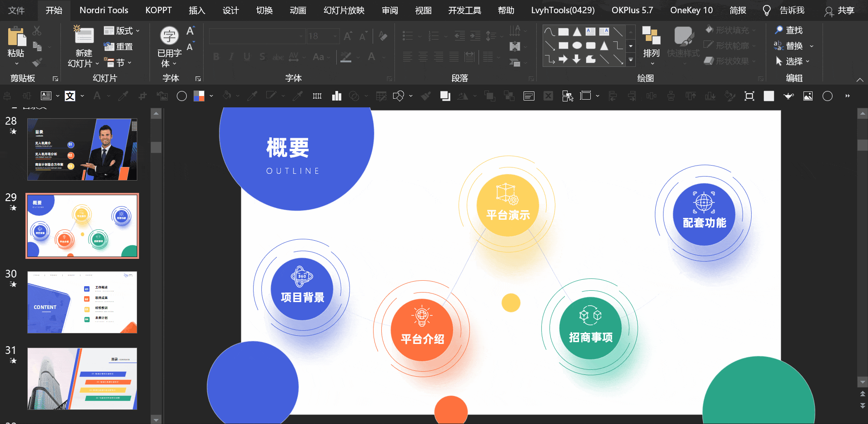Expand more quick toolbar commands arrow
The width and height of the screenshot is (868, 424).
coord(847,96)
